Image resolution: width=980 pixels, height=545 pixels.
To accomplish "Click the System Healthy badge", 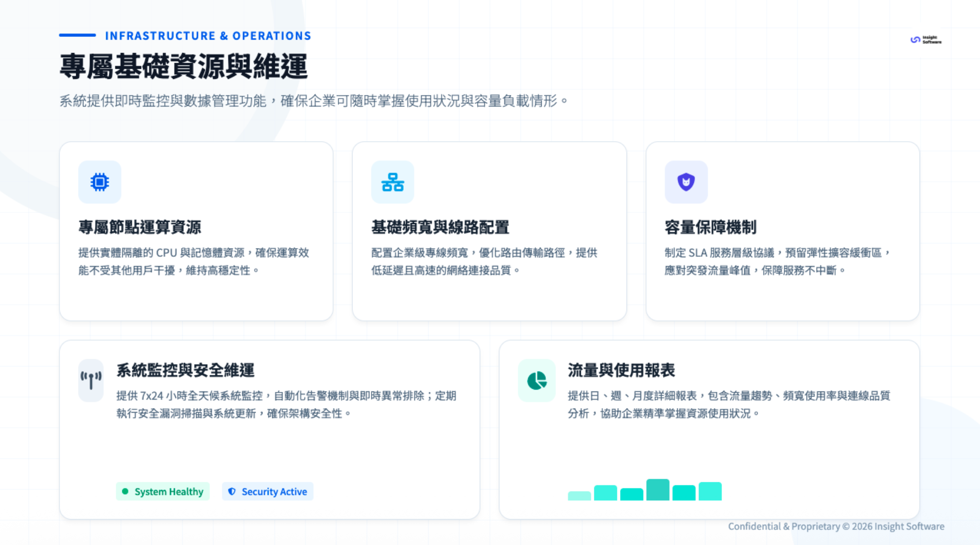I will coord(163,492).
